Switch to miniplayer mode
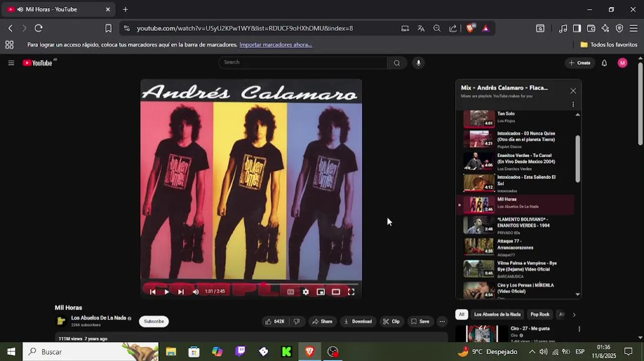Viewport: 644px width, 361px height. pyautogui.click(x=320, y=292)
